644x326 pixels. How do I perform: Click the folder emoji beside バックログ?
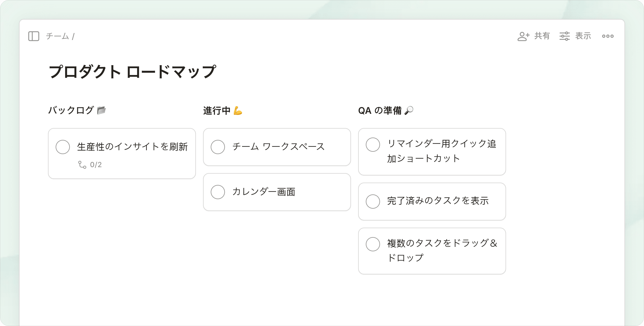click(x=102, y=110)
